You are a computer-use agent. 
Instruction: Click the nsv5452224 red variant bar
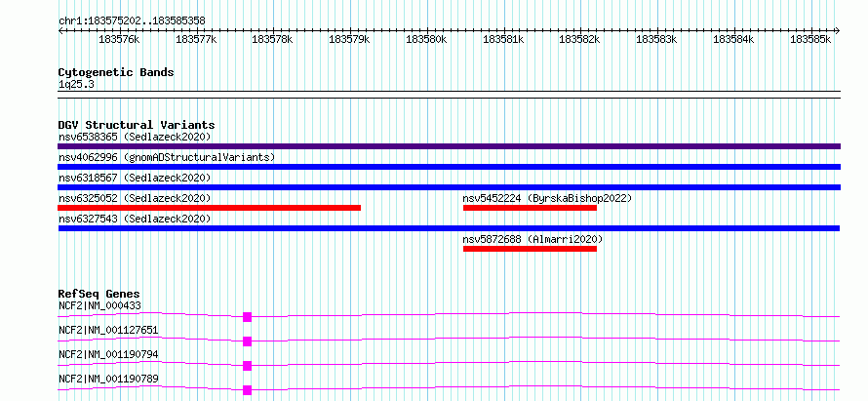(x=530, y=208)
